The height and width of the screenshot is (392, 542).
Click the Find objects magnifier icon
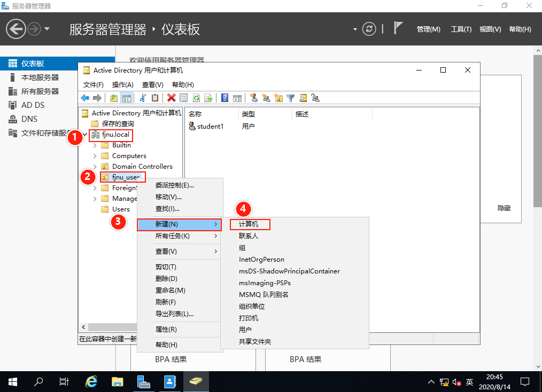[x=303, y=98]
